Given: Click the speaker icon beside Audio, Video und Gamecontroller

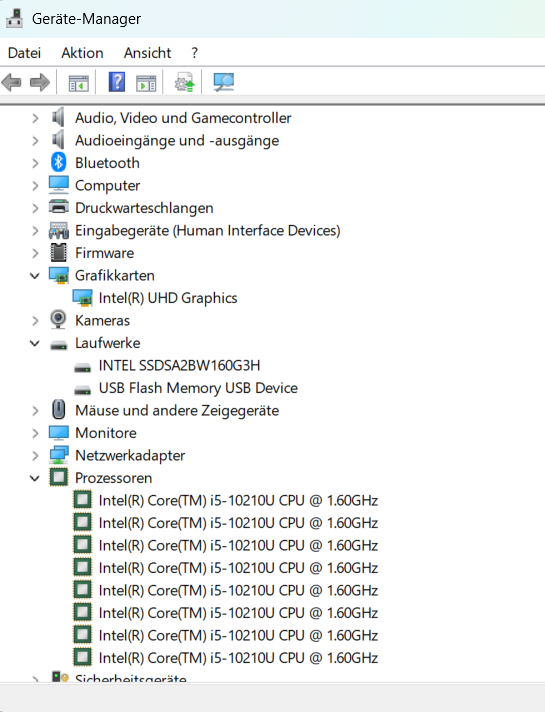Looking at the screenshot, I should pos(58,118).
